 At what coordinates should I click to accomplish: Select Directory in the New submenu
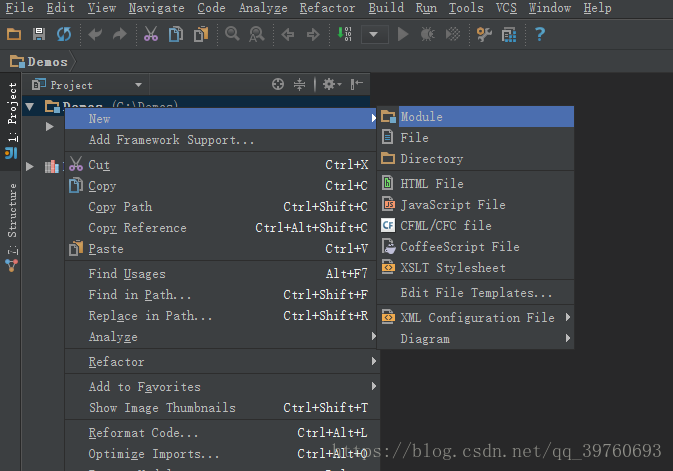(x=475, y=159)
